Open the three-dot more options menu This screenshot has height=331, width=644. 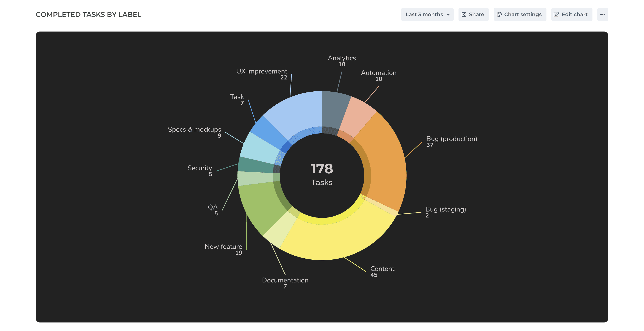602,14
